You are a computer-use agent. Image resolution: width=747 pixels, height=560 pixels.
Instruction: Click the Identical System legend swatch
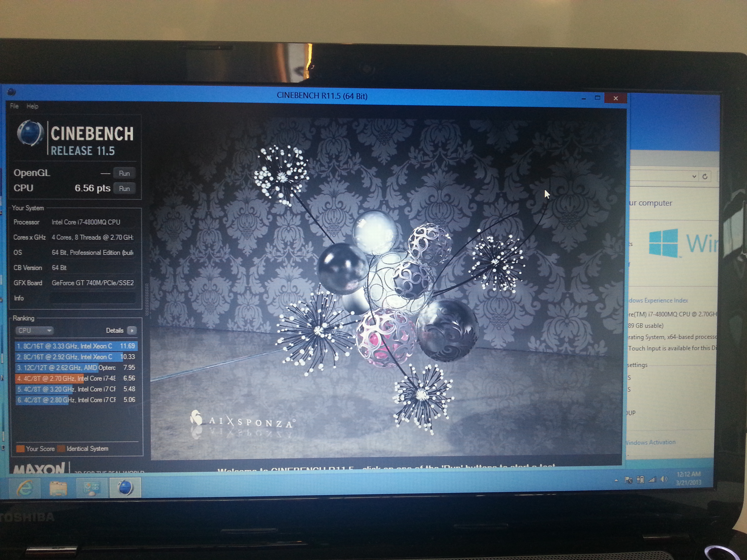(x=61, y=449)
